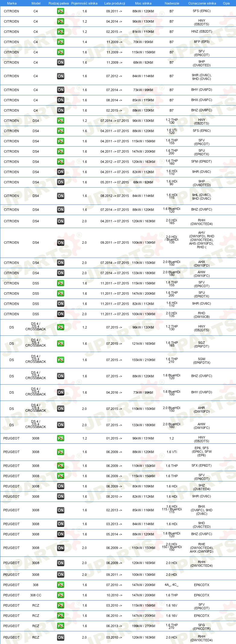Click the 4A_, 4C_ body cell
This screenshot has height=644, width=236.
click(x=171, y=585)
